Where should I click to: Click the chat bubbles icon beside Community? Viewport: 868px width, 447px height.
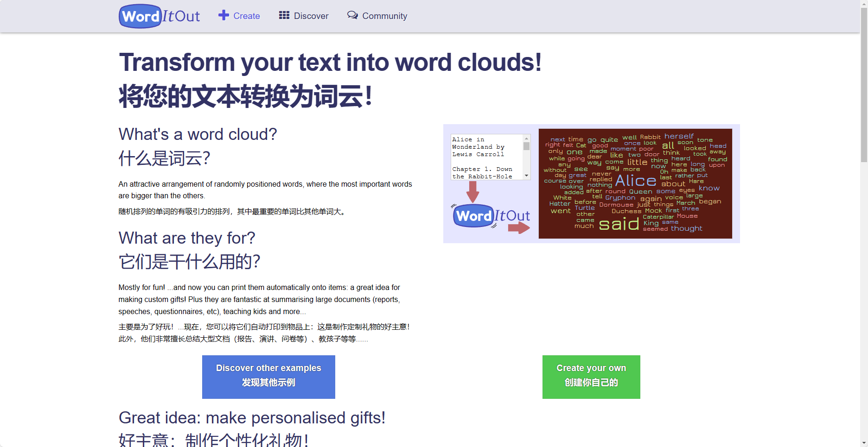(352, 15)
